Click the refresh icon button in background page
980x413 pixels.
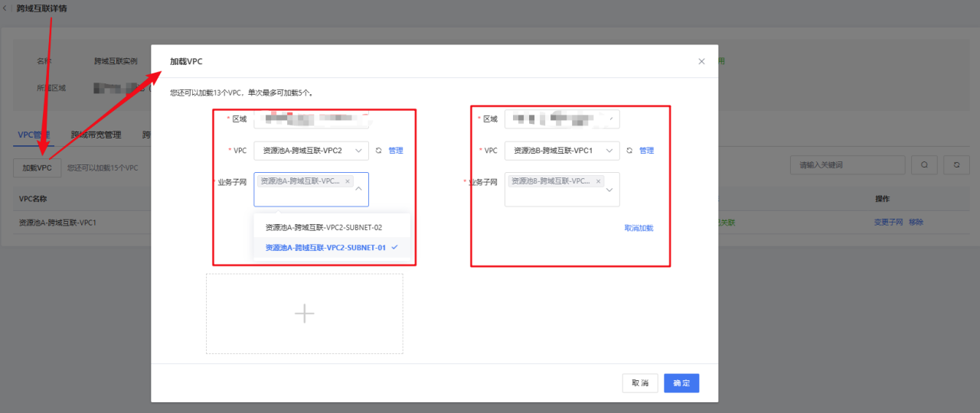pyautogui.click(x=956, y=164)
